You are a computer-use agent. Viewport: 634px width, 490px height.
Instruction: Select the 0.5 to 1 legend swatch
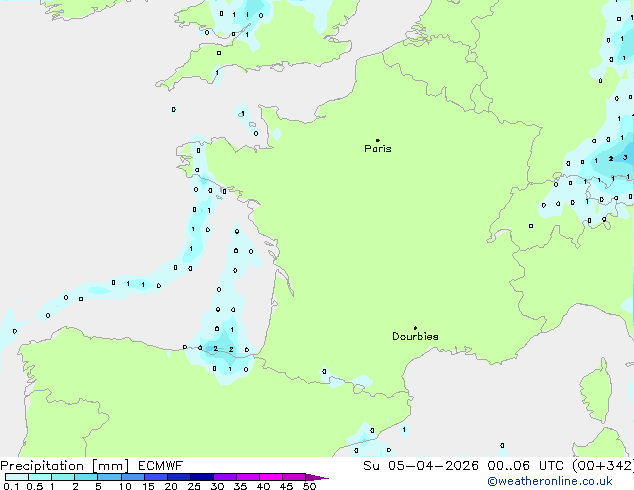point(40,477)
